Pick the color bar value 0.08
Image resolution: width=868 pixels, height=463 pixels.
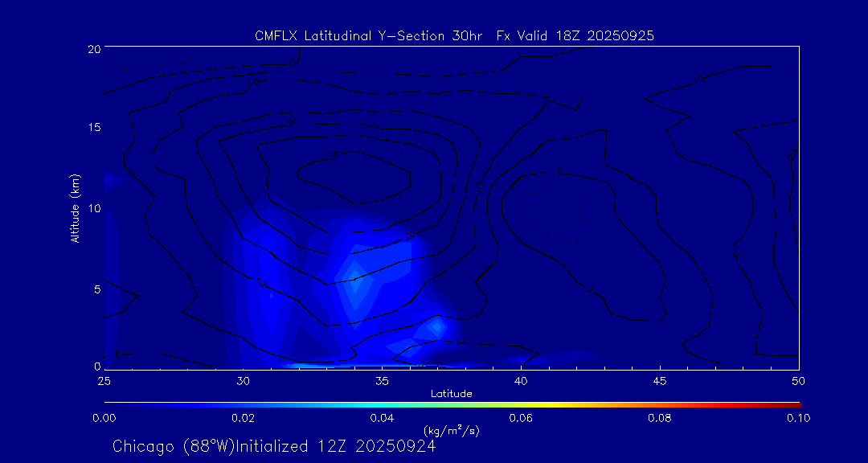(660, 418)
